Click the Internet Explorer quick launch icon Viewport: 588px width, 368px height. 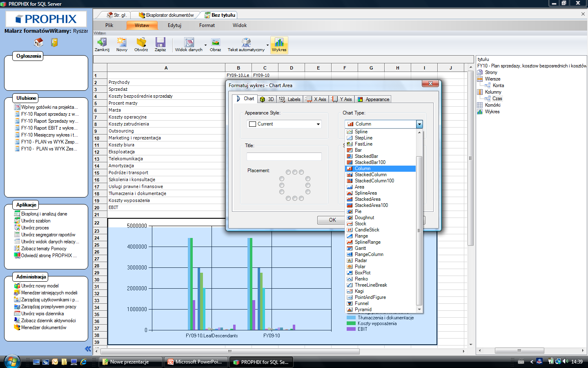(83, 362)
